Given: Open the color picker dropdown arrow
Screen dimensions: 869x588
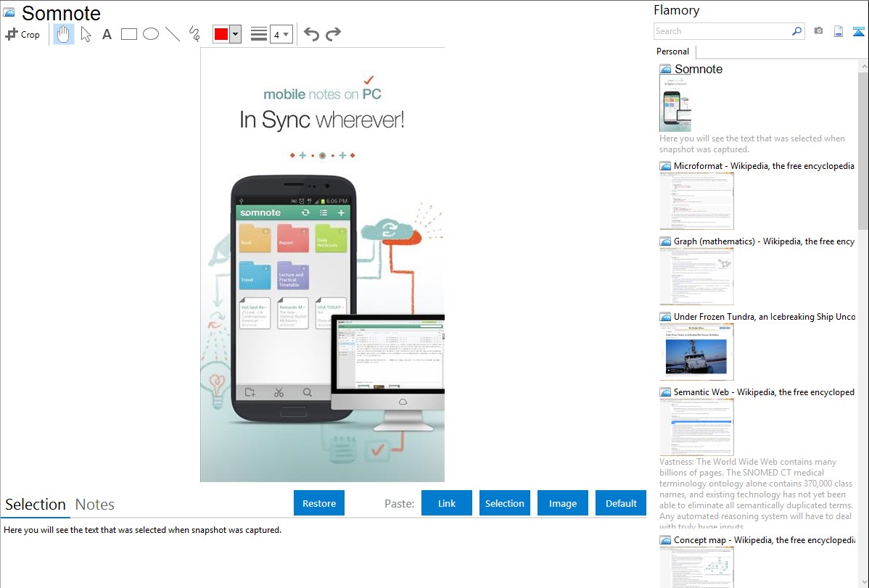Looking at the screenshot, I should [x=236, y=34].
